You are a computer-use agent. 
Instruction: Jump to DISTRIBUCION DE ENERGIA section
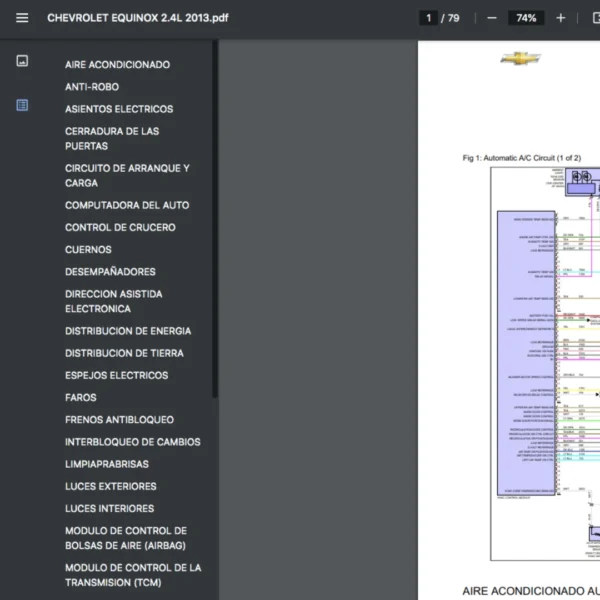(x=128, y=331)
